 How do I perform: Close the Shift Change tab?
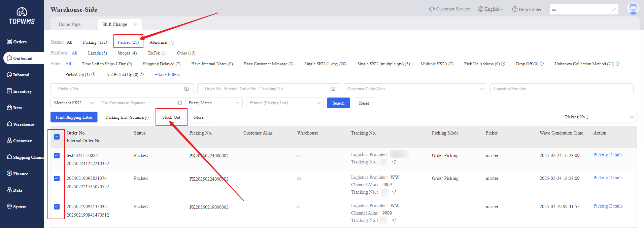point(136,25)
